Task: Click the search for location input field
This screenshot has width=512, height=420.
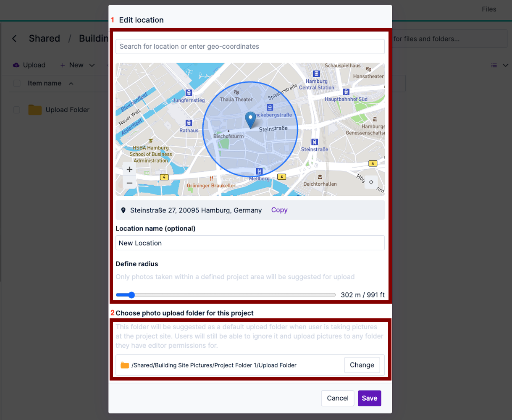Action: pyautogui.click(x=250, y=46)
